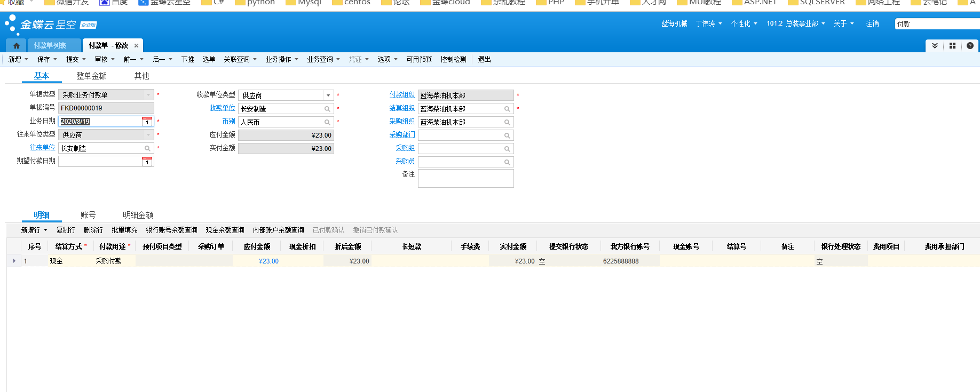980x392 pixels.
Task: Search 收款单位 with magnifier icon
Action: pos(327,109)
